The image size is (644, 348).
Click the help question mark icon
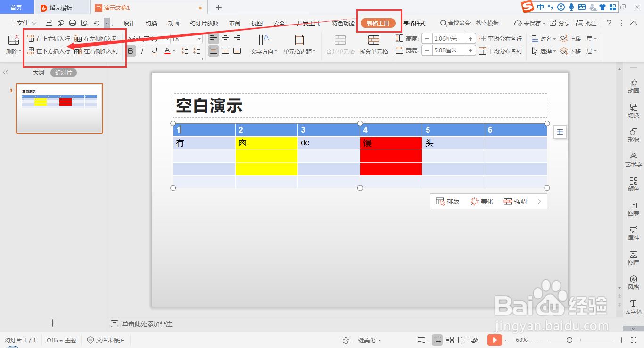point(609,23)
